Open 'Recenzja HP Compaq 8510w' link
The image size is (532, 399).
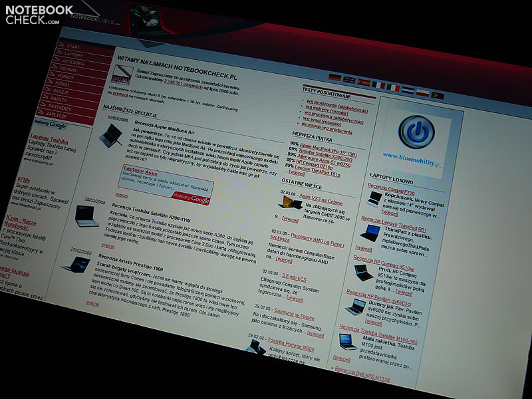[x=384, y=263]
